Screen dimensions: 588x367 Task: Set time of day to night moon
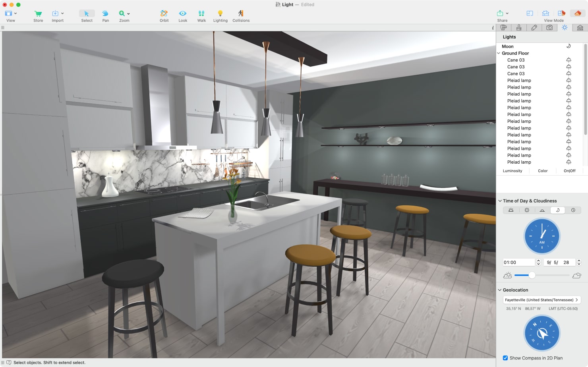pos(557,210)
